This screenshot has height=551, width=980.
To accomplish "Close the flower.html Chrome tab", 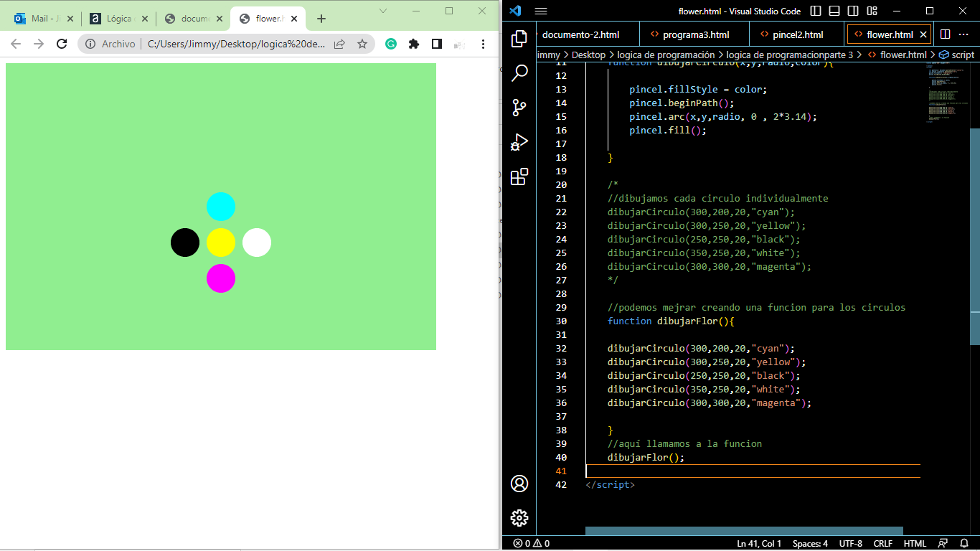I will [x=293, y=19].
